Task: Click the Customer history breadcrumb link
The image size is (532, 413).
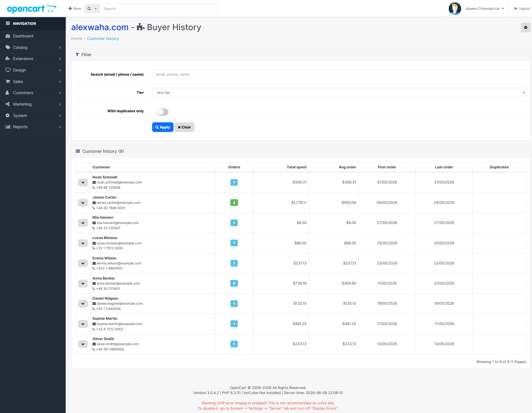Action: point(103,39)
